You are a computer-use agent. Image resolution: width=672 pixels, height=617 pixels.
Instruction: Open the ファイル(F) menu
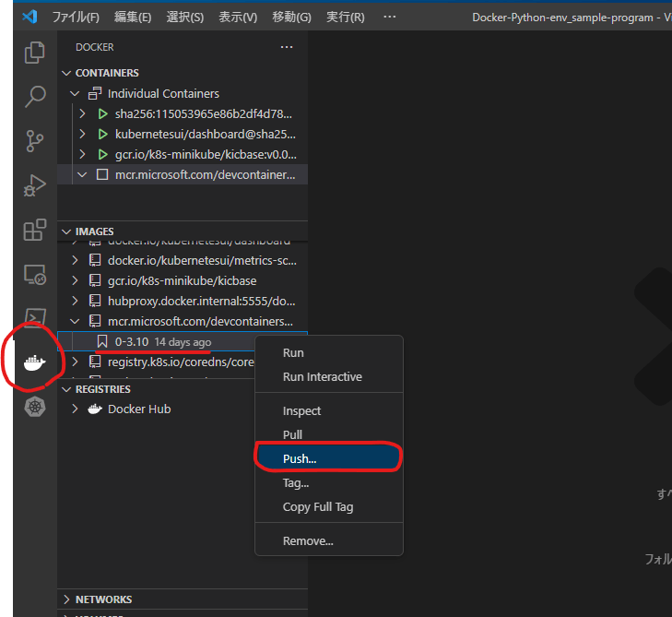[x=76, y=18]
